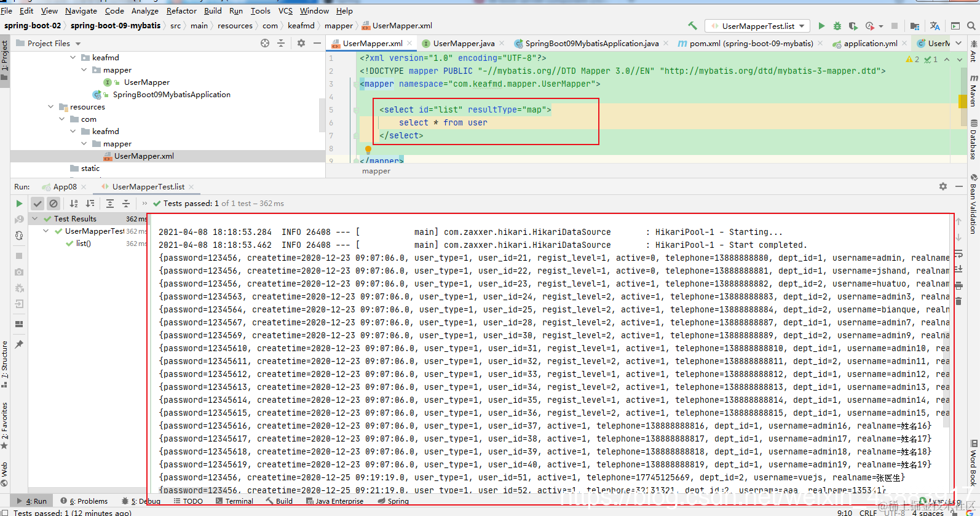The width and height of the screenshot is (980, 516).
Task: Open the Refactor menu
Action: point(181,11)
